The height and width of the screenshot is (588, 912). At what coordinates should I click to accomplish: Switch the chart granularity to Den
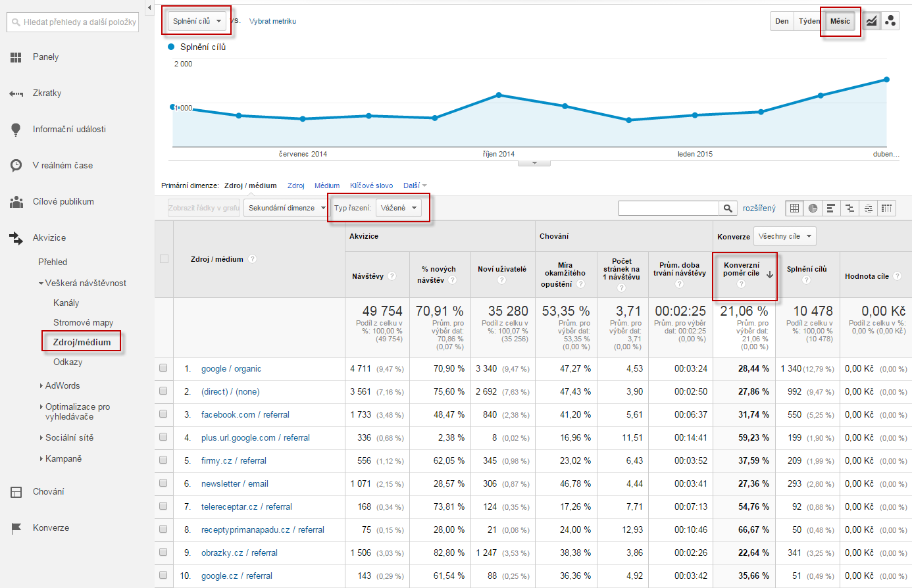tap(782, 21)
